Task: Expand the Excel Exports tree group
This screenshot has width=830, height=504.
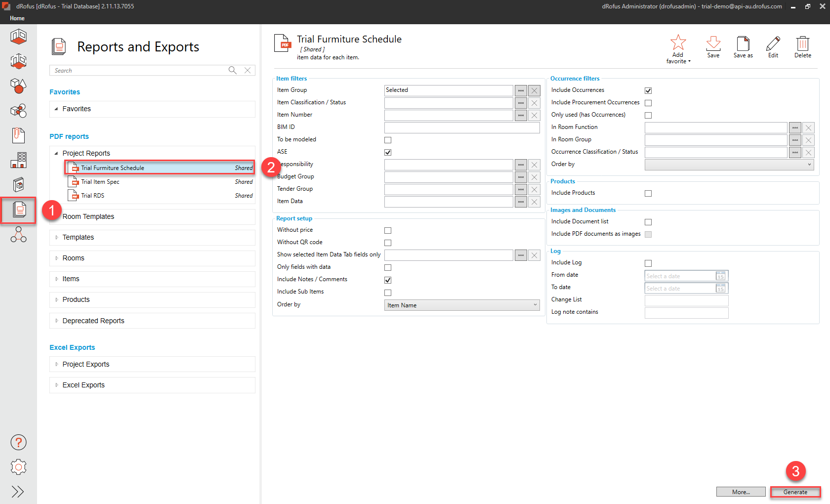Action: pos(57,385)
